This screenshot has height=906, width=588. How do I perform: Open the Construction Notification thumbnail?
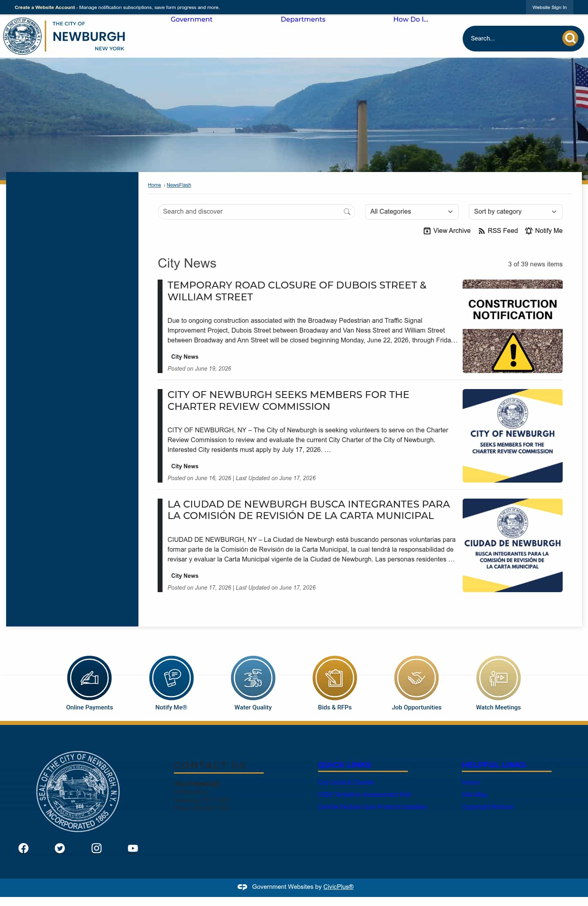point(512,326)
